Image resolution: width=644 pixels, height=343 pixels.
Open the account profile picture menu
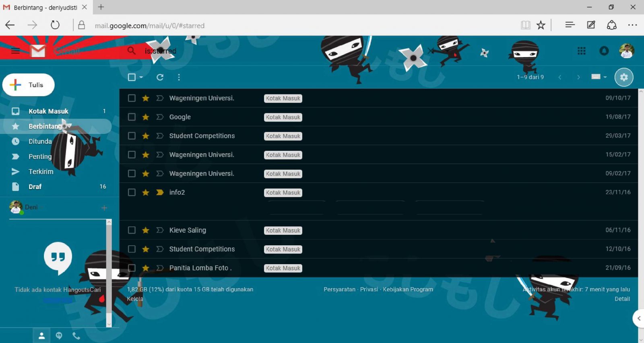pyautogui.click(x=626, y=51)
